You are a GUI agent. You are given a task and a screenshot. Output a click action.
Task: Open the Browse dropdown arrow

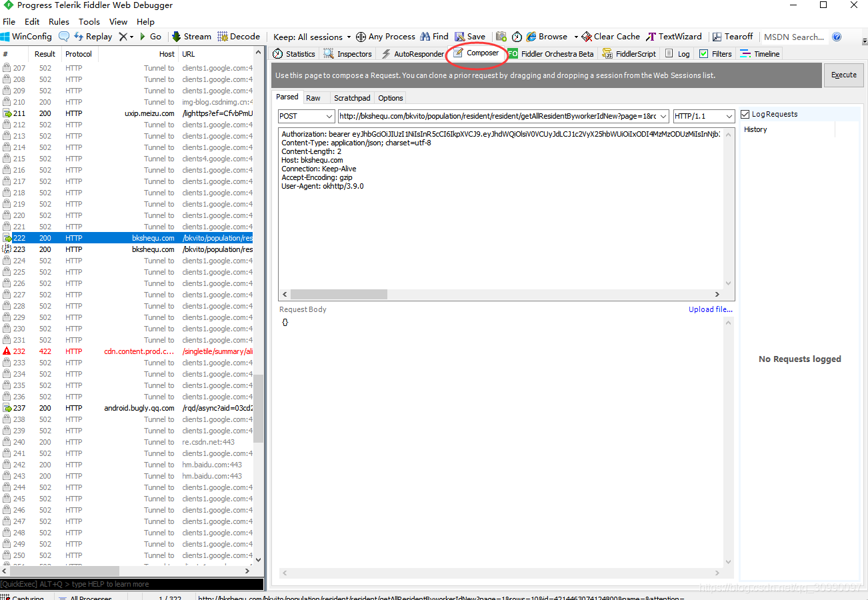[576, 37]
